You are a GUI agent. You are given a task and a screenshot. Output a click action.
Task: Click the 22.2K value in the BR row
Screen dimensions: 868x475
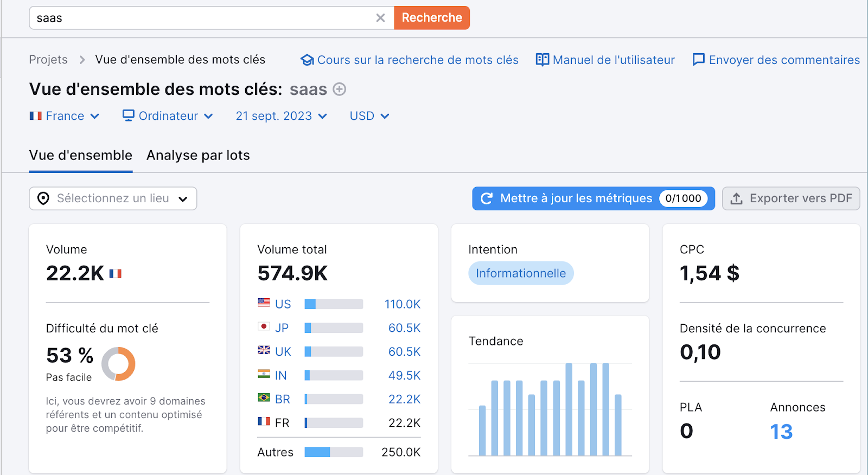click(404, 399)
